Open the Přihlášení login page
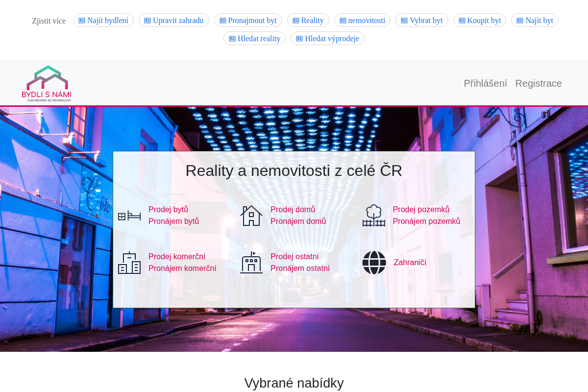The width and height of the screenshot is (588, 392). (x=486, y=83)
